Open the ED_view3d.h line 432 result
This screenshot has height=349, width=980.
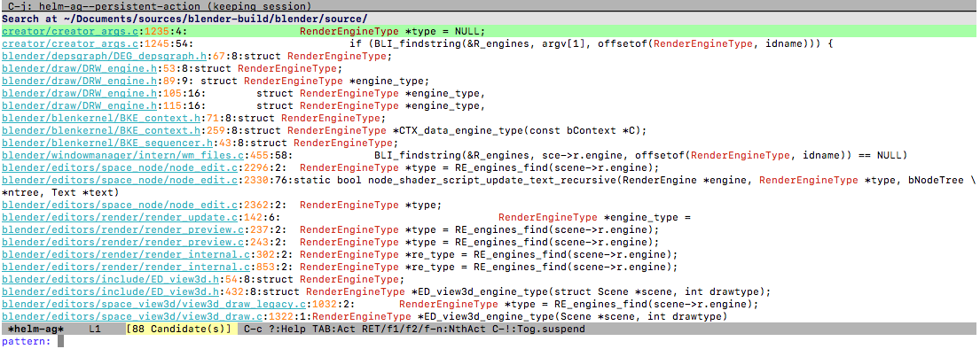(x=490, y=291)
